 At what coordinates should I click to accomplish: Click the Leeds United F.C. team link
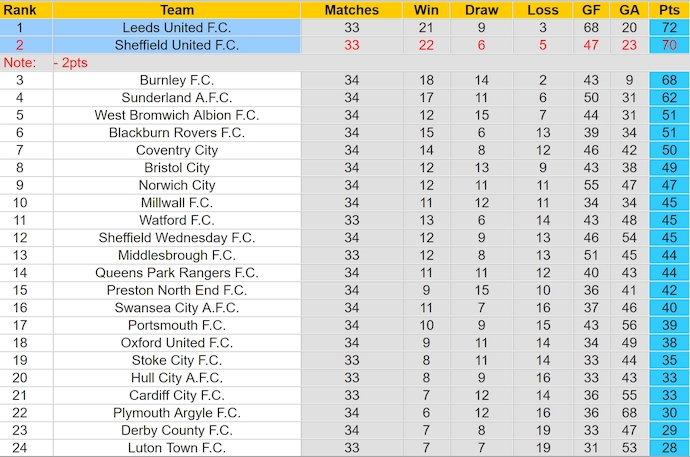[177, 27]
